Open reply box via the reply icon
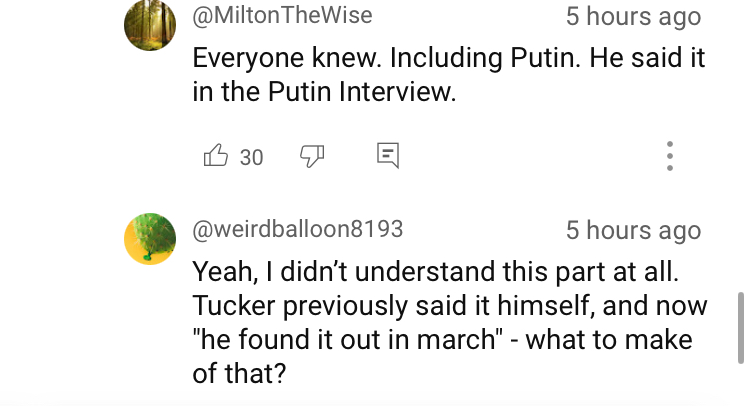The width and height of the screenshot is (750, 406). tap(388, 155)
